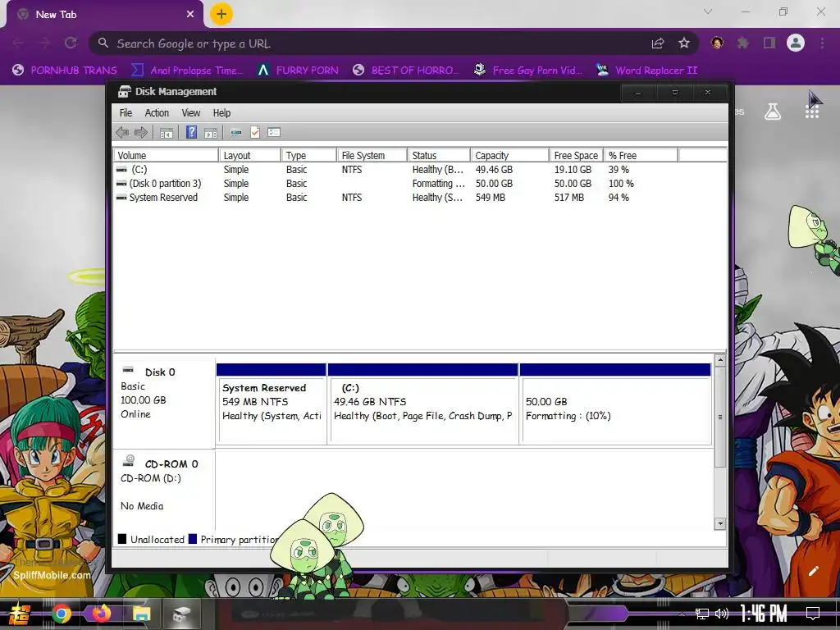This screenshot has height=630, width=840.
Task: Open the File menu
Action: click(126, 113)
